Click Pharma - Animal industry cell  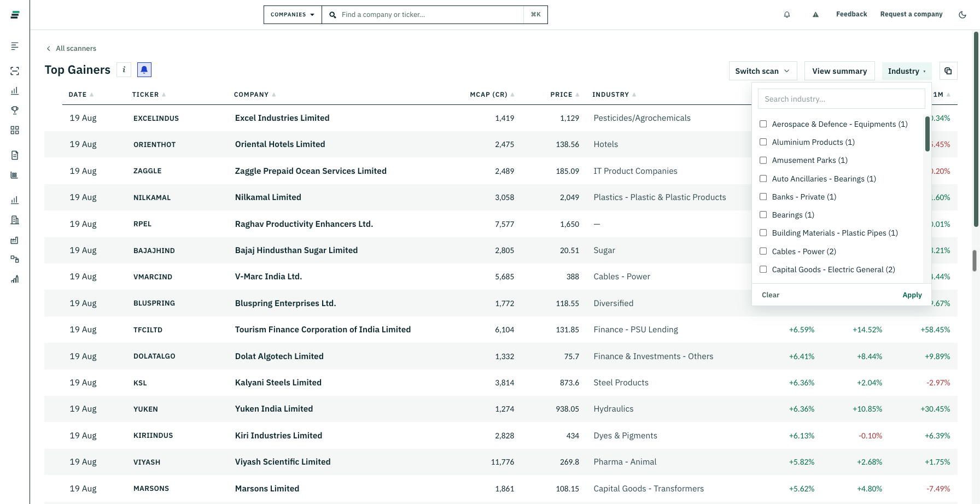click(x=625, y=462)
